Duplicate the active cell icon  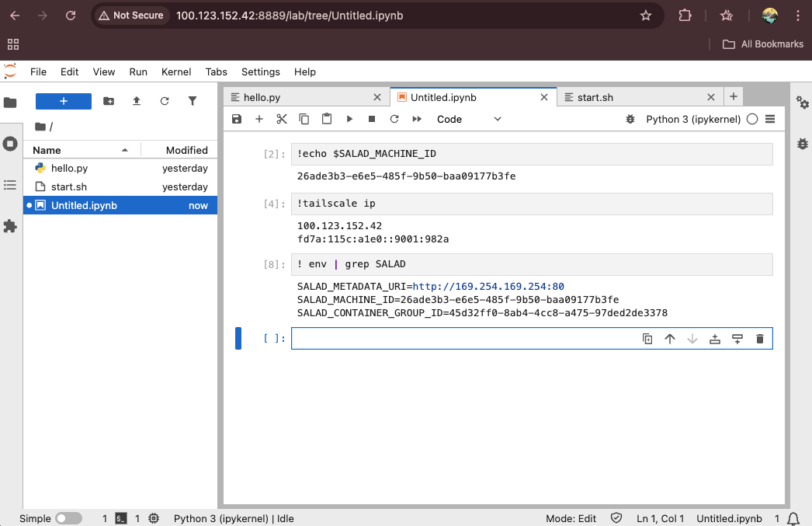(x=647, y=339)
